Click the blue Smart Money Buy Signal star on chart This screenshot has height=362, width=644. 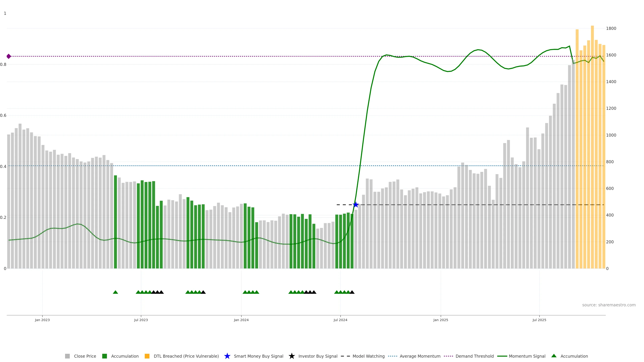[x=356, y=205]
